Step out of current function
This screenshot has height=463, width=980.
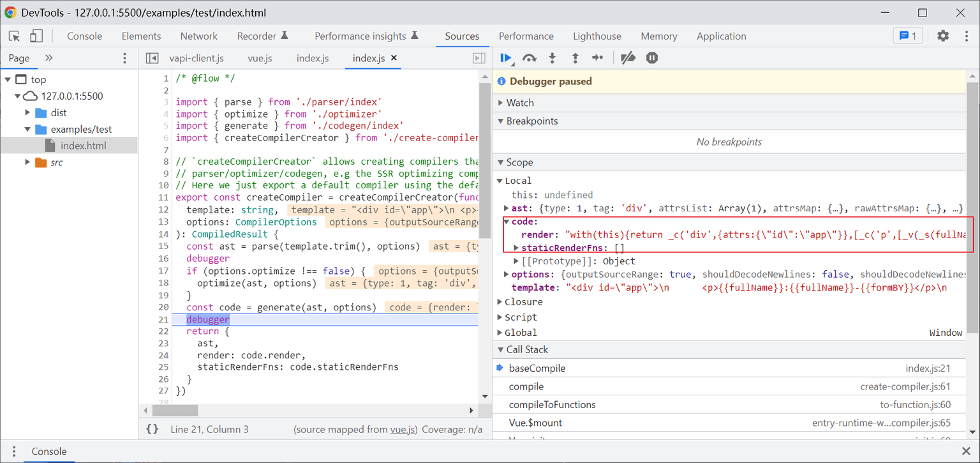pos(575,58)
